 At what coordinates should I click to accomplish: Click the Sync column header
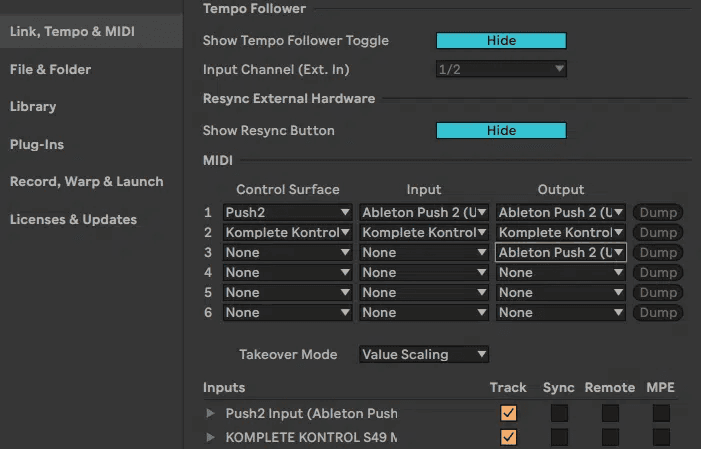point(559,388)
